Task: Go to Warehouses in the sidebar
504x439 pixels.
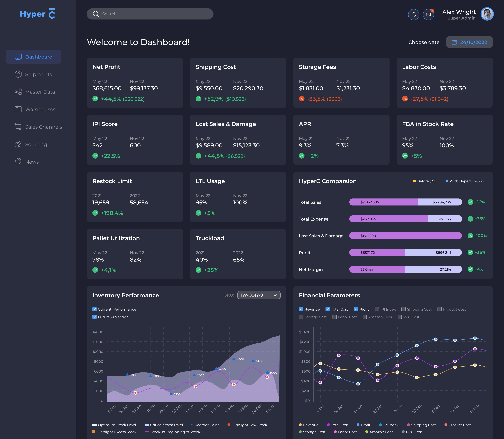Action: (40, 109)
